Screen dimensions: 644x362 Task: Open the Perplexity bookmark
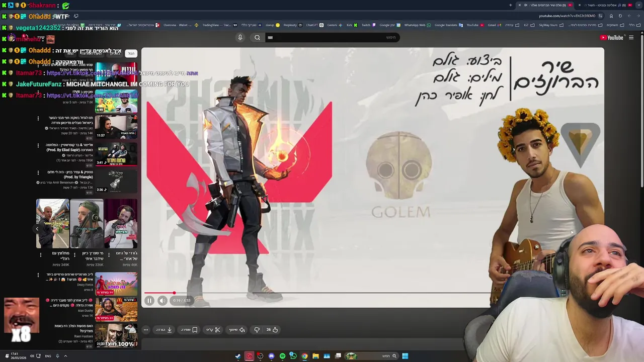coord(292,25)
